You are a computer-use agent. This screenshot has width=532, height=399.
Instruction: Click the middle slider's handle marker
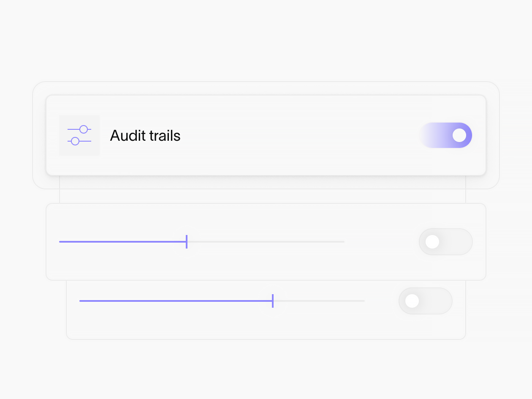point(187,242)
